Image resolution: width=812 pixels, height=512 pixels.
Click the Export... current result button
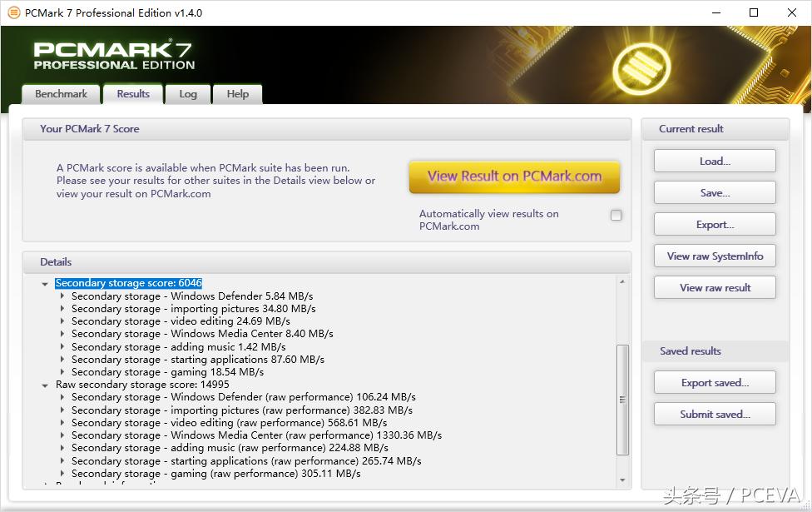coord(715,225)
